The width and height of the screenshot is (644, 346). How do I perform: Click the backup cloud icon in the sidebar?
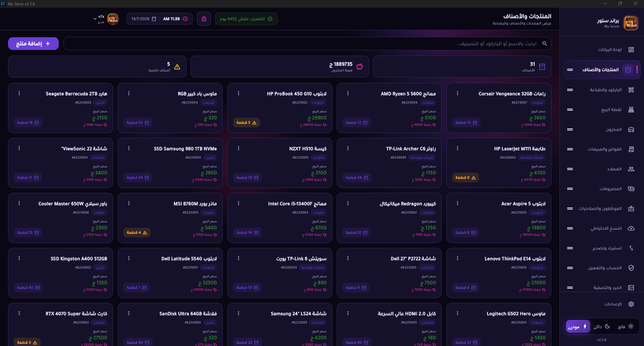coord(631,228)
